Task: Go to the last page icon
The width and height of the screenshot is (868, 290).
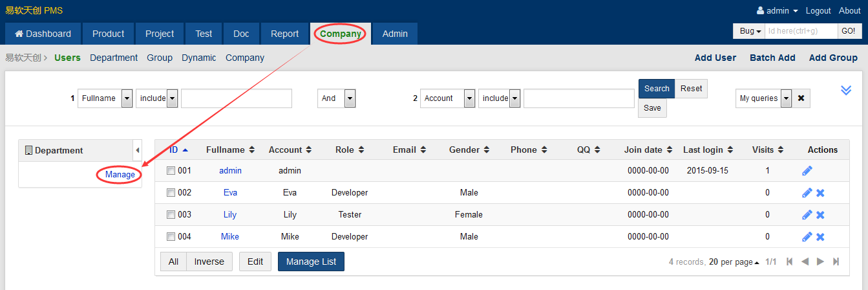Action: 836,262
